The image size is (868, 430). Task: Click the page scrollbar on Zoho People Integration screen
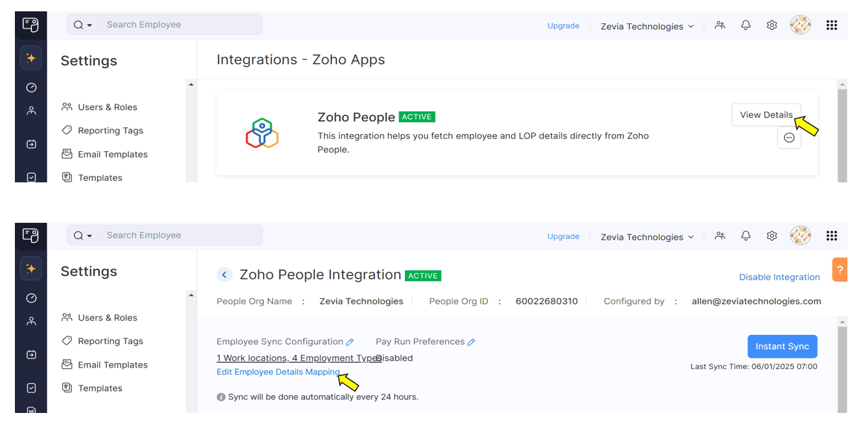pos(842,369)
